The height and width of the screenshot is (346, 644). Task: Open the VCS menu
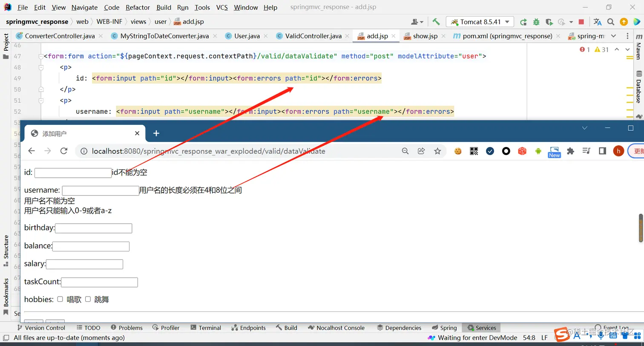pos(222,7)
